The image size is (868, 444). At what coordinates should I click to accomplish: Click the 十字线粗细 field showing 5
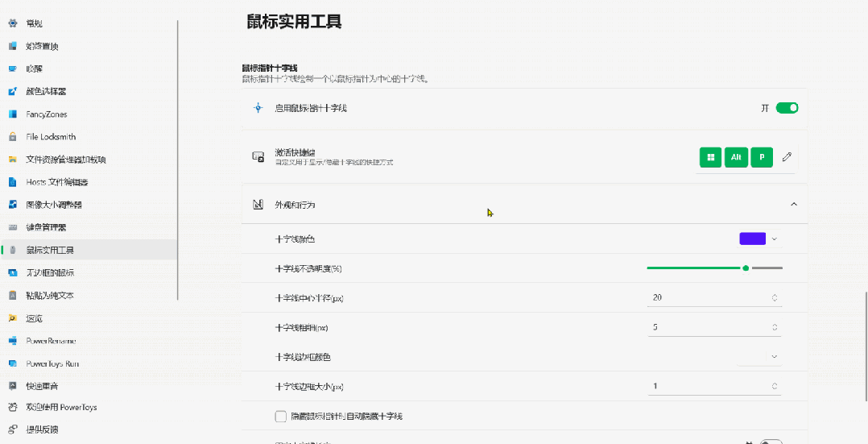715,327
